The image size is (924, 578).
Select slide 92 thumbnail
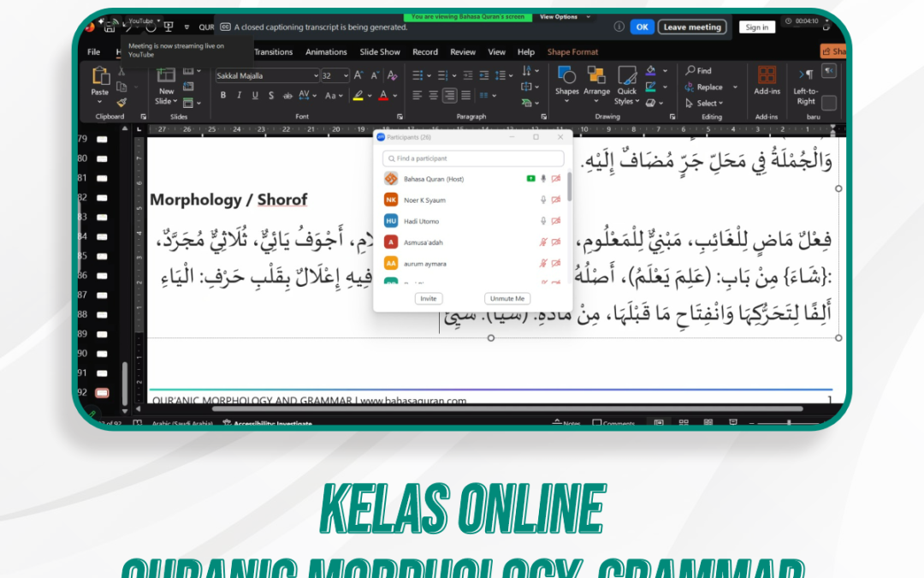[x=102, y=393]
